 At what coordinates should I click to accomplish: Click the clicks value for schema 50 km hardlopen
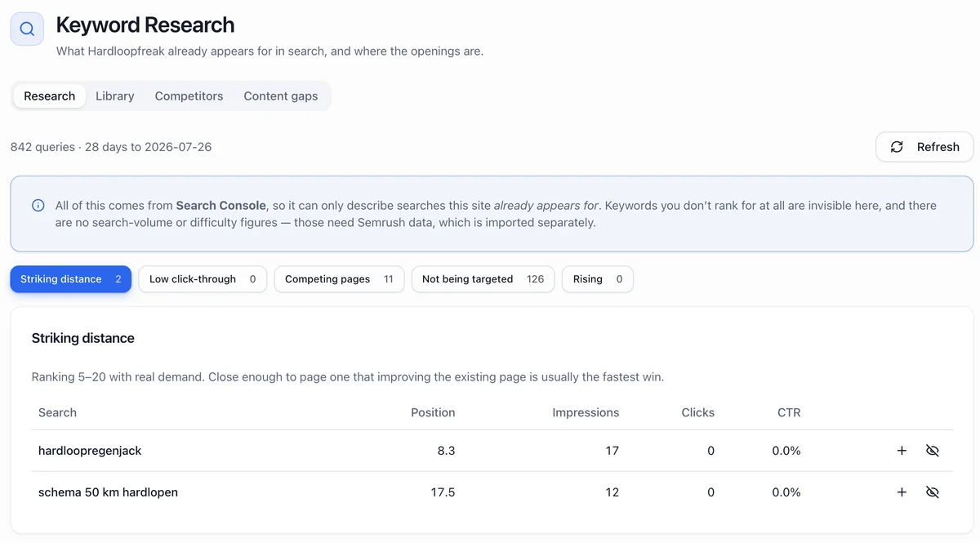[x=711, y=492]
